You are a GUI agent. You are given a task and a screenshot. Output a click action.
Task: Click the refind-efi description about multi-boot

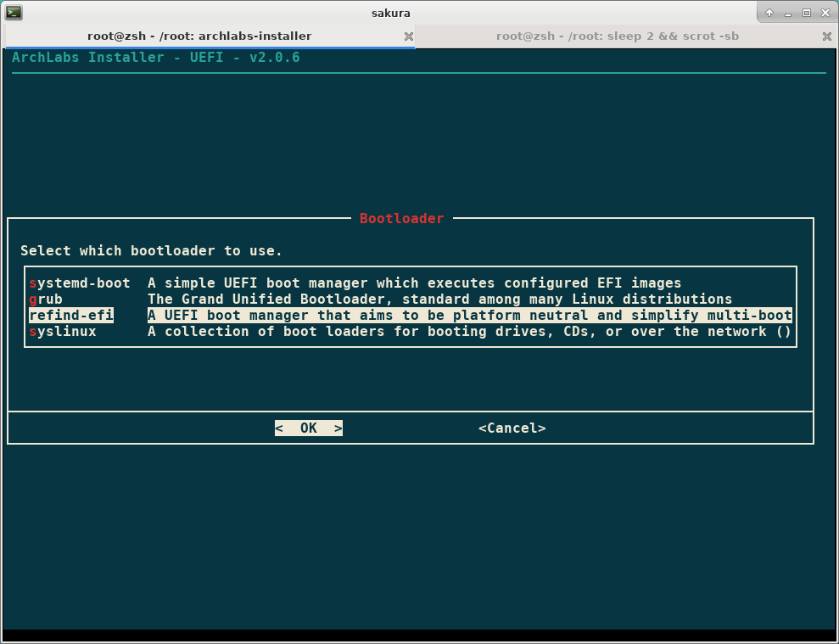pyautogui.click(x=470, y=315)
